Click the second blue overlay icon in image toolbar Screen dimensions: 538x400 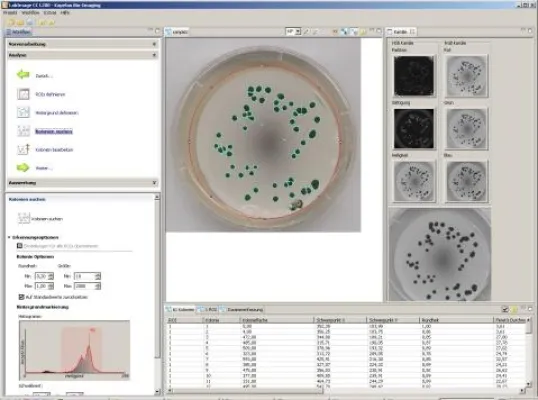(353, 32)
